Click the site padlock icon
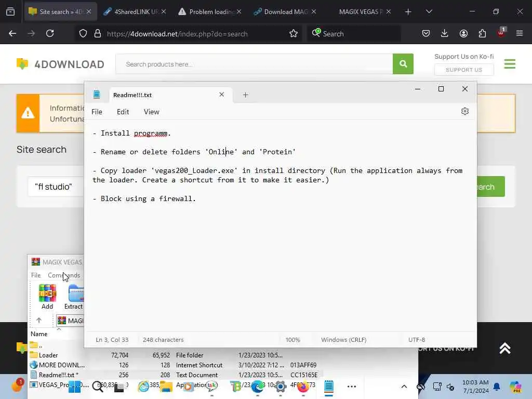 tap(98, 34)
